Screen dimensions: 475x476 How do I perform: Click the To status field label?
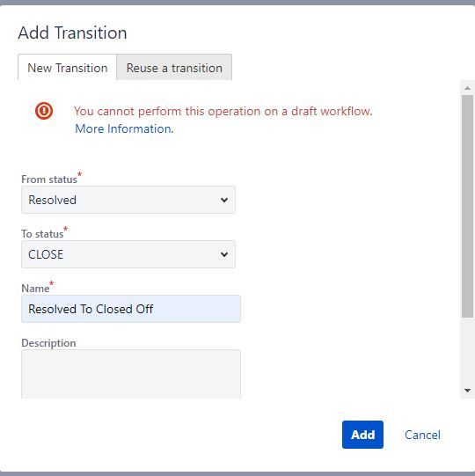point(42,234)
